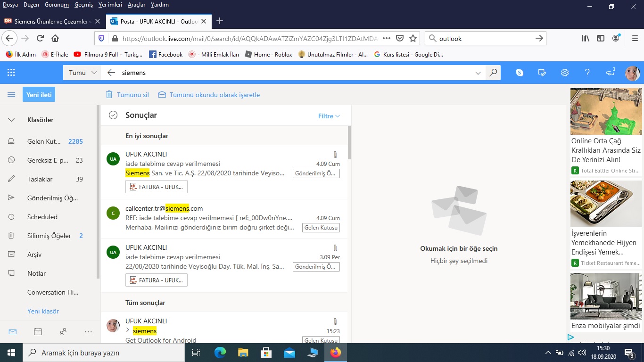Switch to People module icon
Image resolution: width=644 pixels, height=362 pixels.
tap(63, 332)
